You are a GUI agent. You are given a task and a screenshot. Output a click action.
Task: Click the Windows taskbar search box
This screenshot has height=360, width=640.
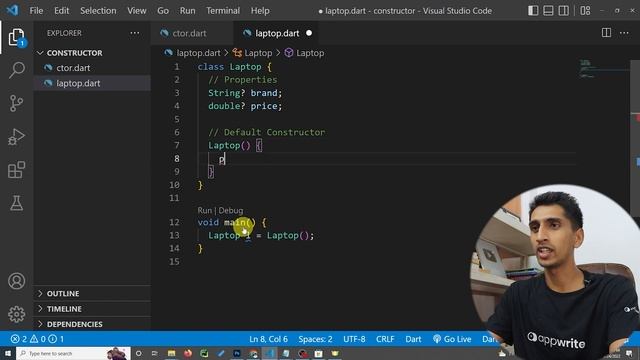point(73,353)
